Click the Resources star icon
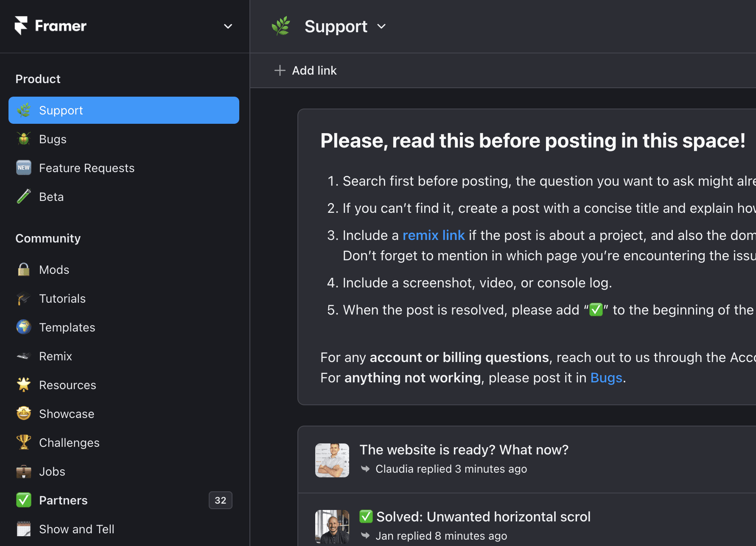Viewport: 756px width, 546px height. point(24,385)
